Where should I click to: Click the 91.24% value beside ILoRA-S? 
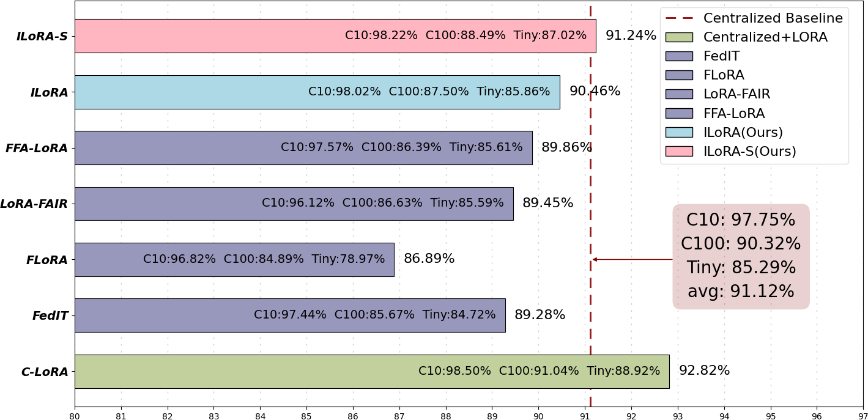[631, 35]
